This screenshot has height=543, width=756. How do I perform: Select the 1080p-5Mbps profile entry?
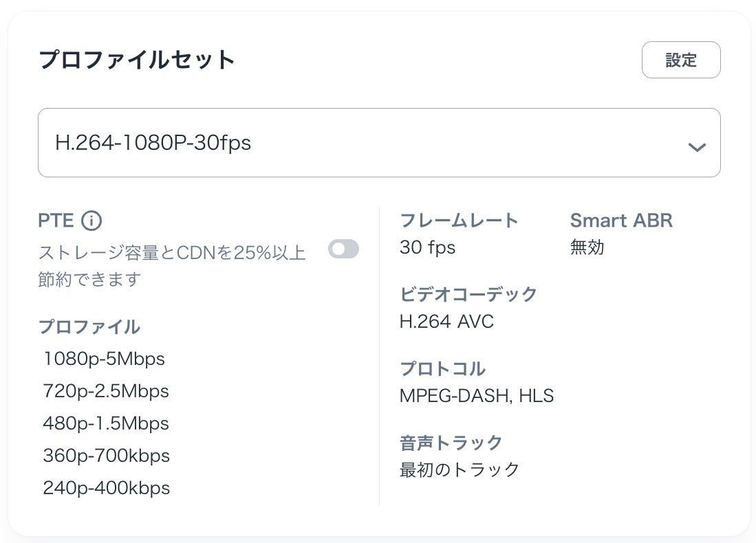tap(104, 359)
